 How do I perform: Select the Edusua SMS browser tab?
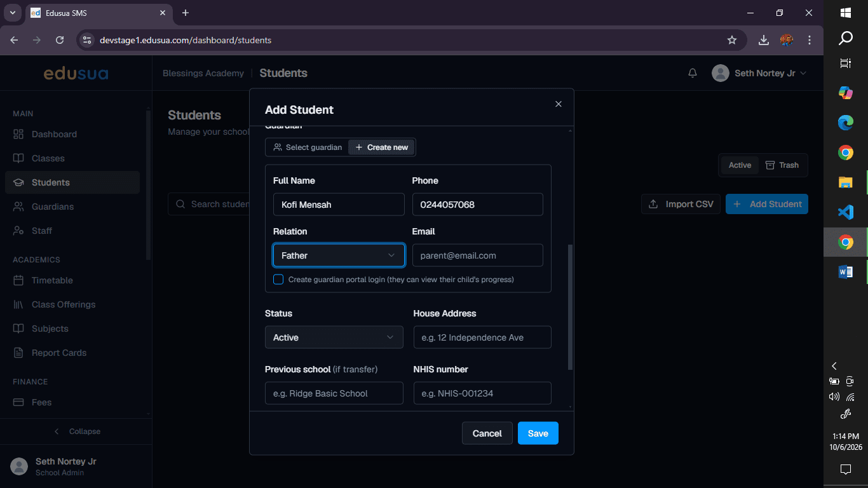click(x=99, y=13)
